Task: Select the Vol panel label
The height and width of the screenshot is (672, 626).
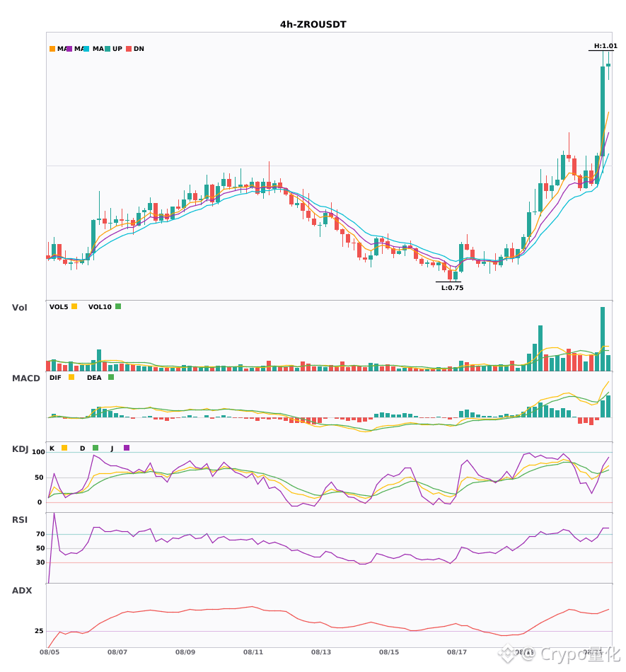Action: pyautogui.click(x=19, y=307)
